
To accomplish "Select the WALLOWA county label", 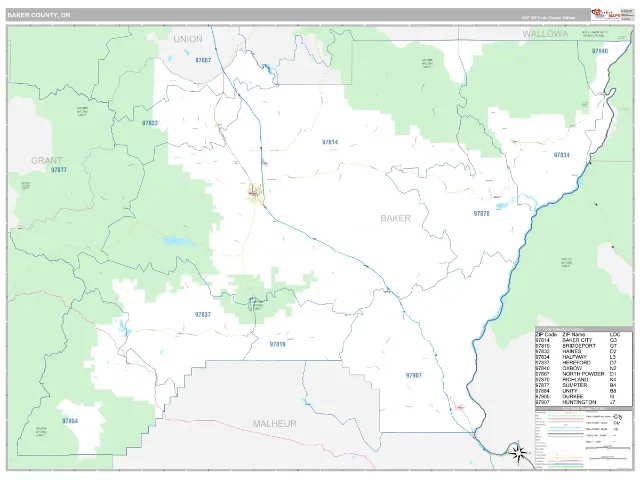I will 545,34.
